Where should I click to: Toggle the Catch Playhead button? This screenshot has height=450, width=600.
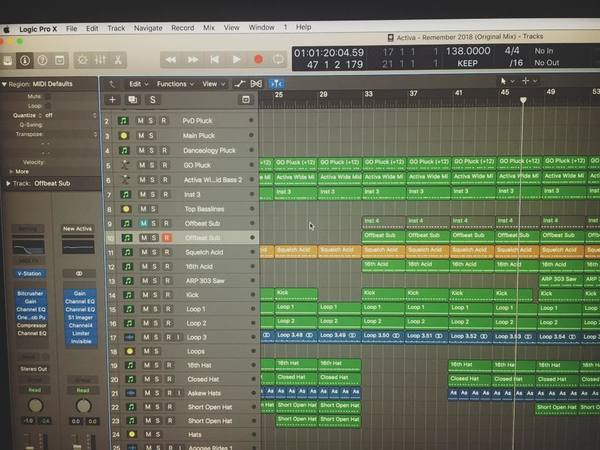coord(276,83)
